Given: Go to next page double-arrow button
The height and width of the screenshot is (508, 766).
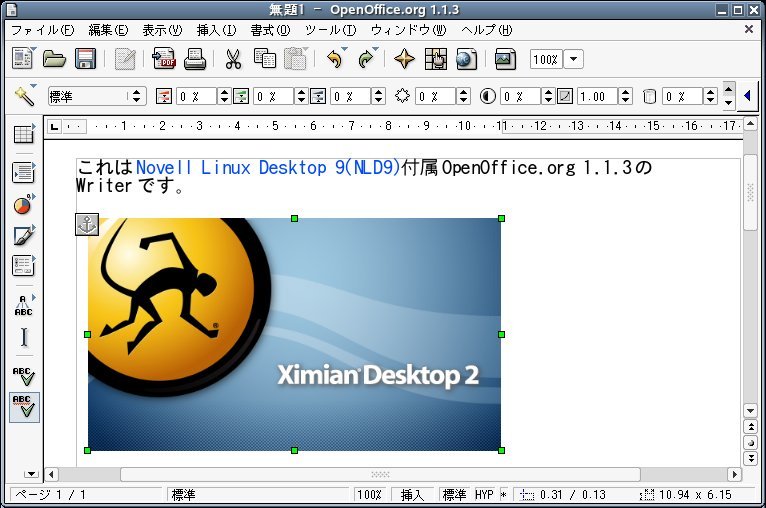Looking at the screenshot, I should [750, 458].
